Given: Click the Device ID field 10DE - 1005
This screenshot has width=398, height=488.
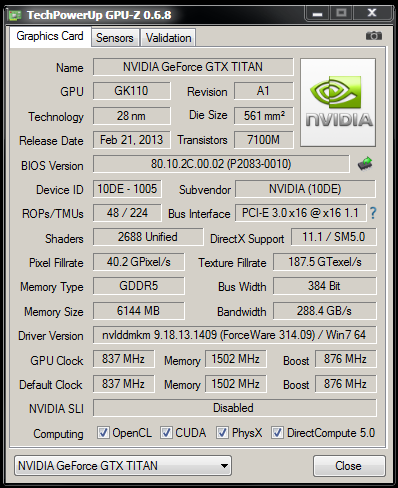Looking at the screenshot, I should coord(127,189).
